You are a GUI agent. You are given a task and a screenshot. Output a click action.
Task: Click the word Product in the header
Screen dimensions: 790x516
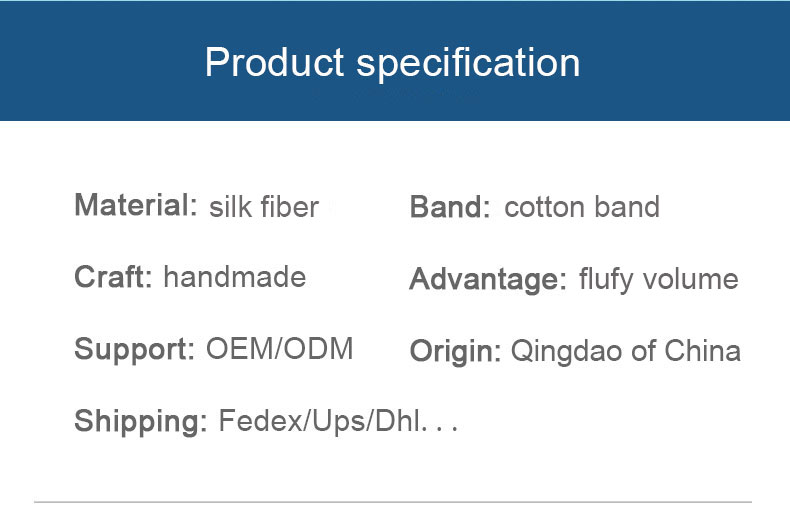pos(274,62)
